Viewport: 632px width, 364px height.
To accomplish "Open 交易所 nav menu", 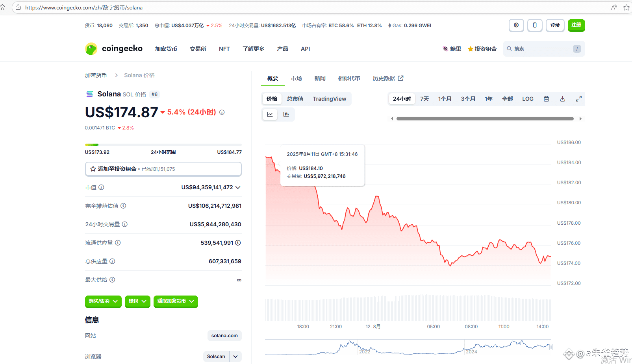I will tap(198, 49).
